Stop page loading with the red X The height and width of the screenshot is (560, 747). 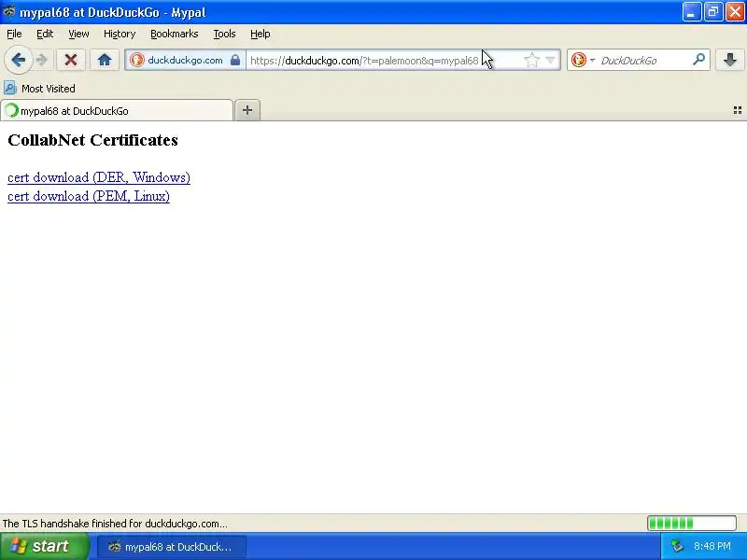(71, 60)
